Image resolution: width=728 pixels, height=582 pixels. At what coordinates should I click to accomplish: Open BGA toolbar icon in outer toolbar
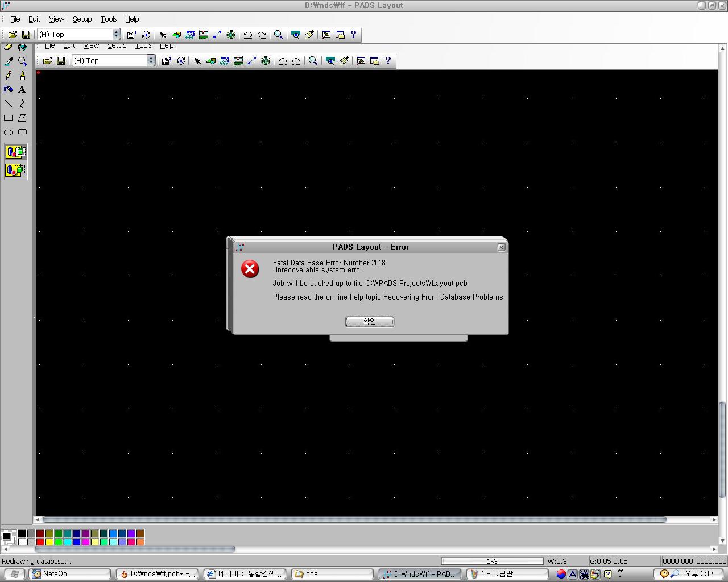coord(231,34)
